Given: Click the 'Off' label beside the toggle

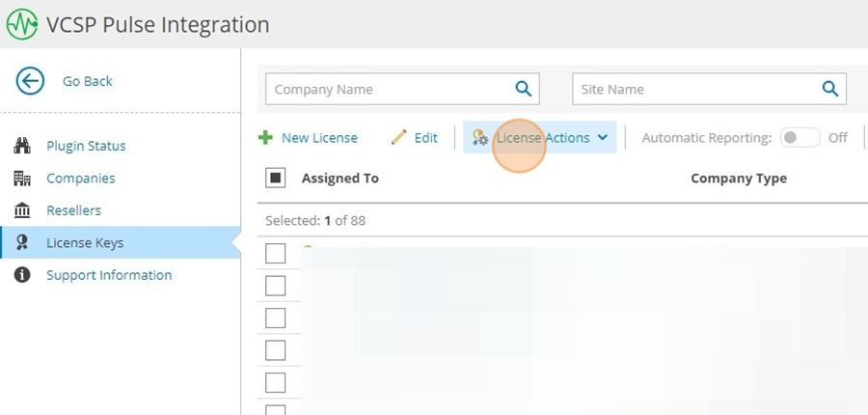Looking at the screenshot, I should point(837,137).
